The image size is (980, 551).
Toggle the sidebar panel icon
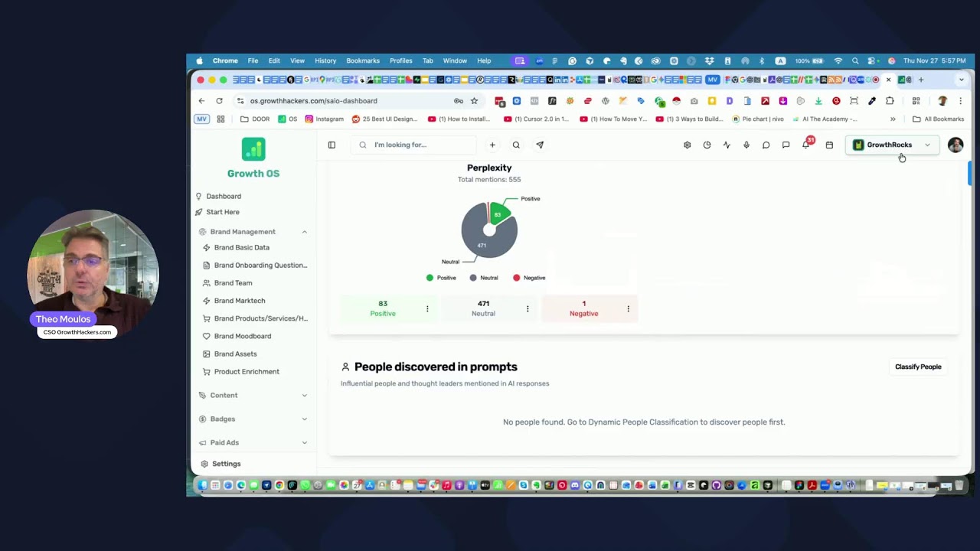click(x=332, y=145)
